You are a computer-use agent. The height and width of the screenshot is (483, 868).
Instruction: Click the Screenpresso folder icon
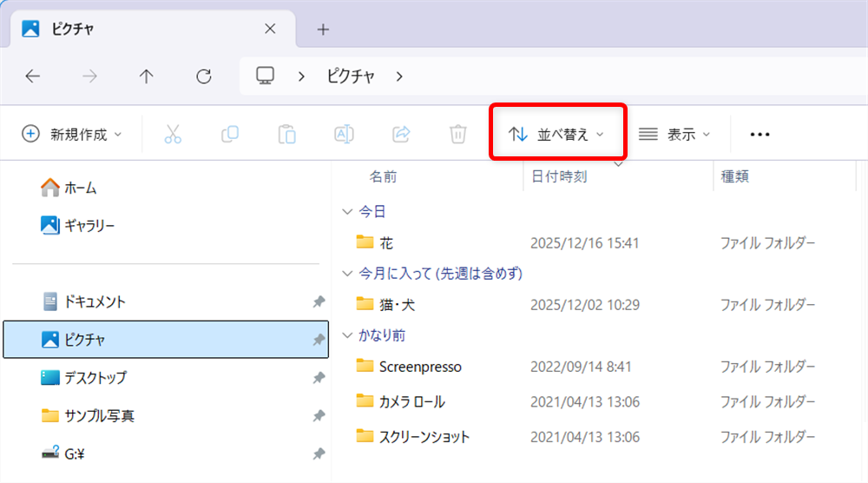click(x=365, y=366)
